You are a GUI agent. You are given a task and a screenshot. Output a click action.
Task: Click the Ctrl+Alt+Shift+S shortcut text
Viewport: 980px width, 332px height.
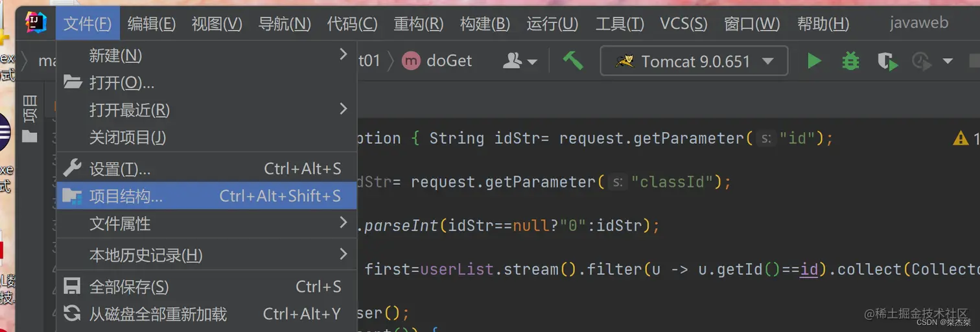[280, 196]
